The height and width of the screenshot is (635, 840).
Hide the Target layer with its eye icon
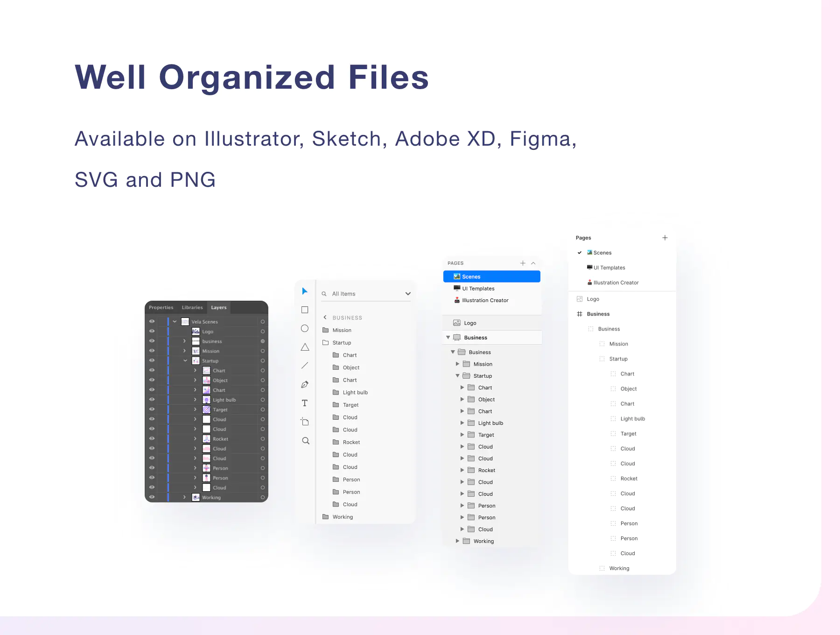pos(152,409)
